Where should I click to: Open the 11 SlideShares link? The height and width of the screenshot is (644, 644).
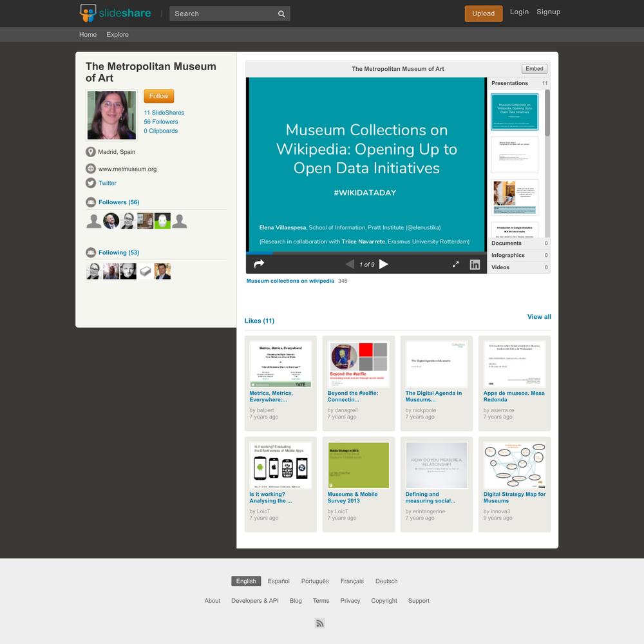click(x=164, y=113)
